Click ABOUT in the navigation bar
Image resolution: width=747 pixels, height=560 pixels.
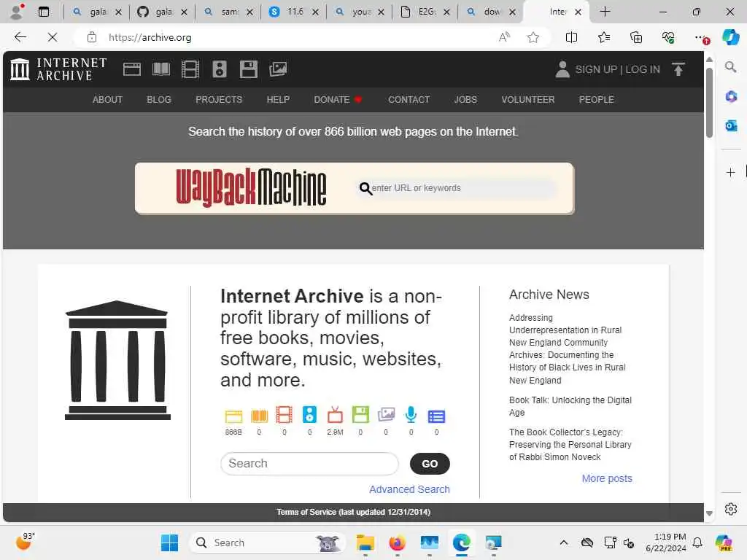(x=107, y=99)
